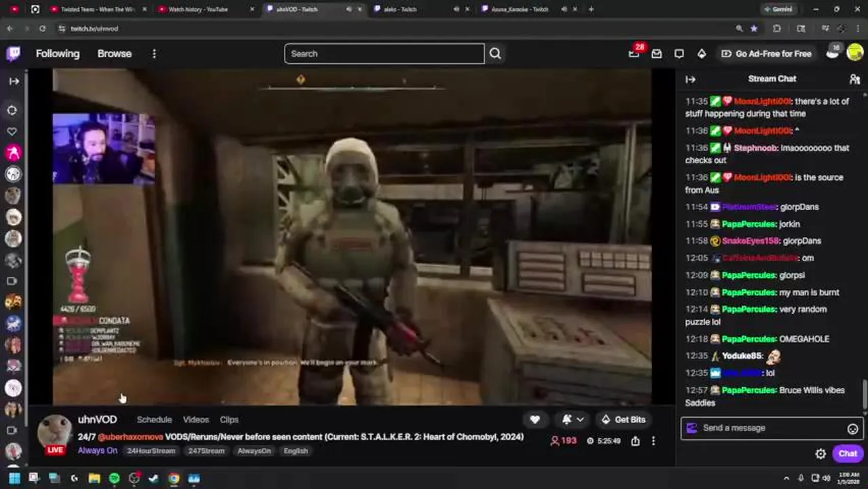Image resolution: width=868 pixels, height=489 pixels.
Task: Click the Stream Chat scrollbar
Action: pos(865,394)
